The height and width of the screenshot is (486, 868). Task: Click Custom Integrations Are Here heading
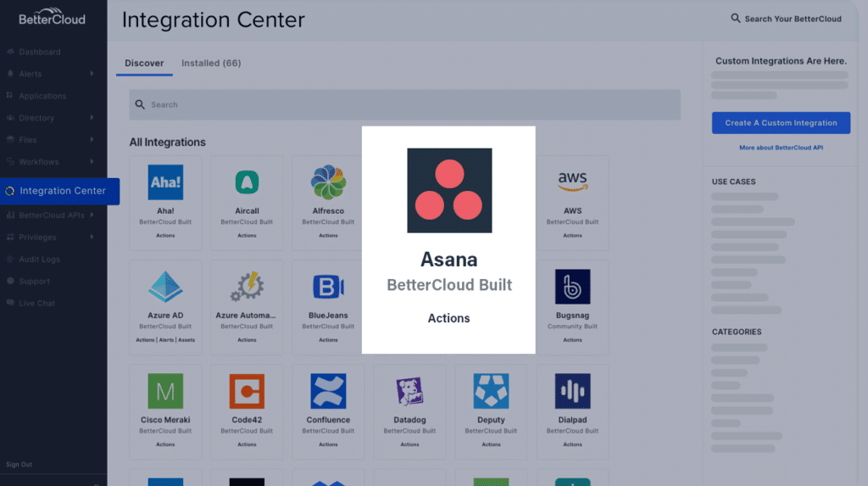coord(781,61)
